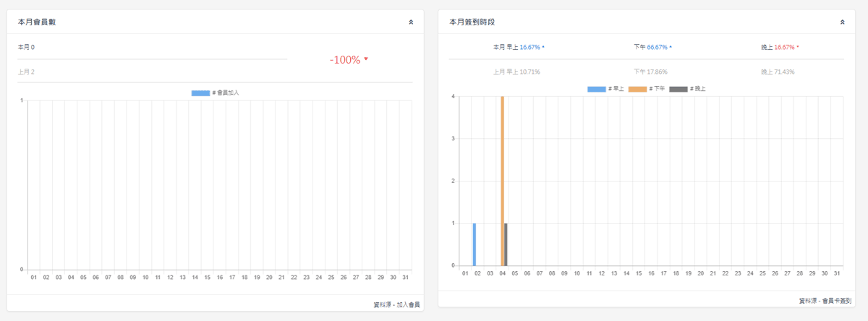Click the 本月簽到時段 panel title
Screen dimensions: 868x321
point(472,22)
